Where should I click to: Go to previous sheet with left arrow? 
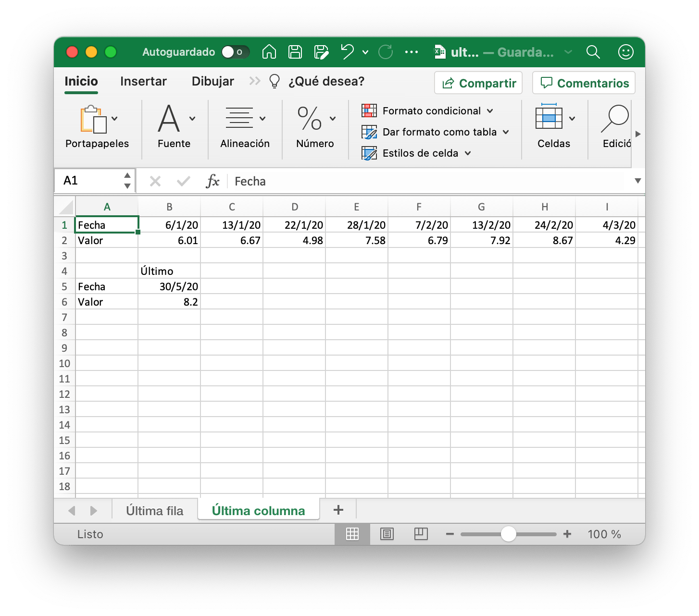72,510
